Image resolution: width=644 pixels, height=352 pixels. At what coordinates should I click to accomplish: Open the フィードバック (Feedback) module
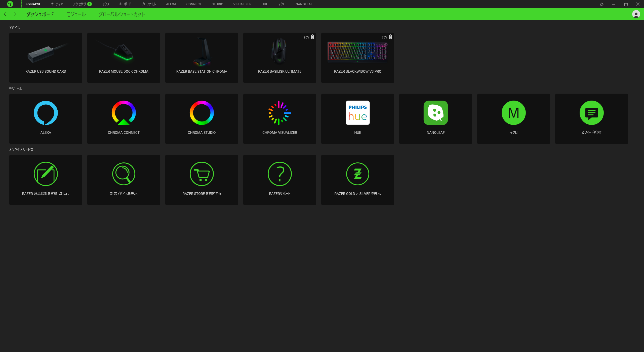pos(591,119)
